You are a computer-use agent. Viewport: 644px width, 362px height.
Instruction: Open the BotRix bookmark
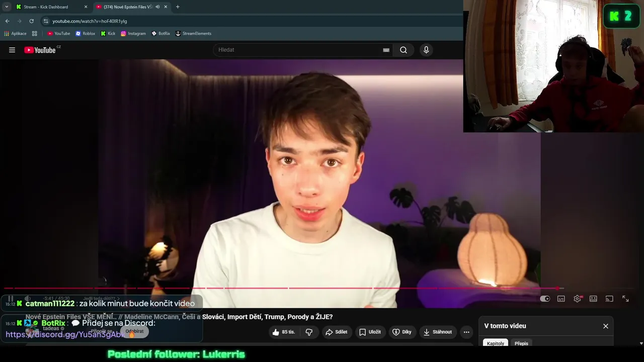(161, 34)
